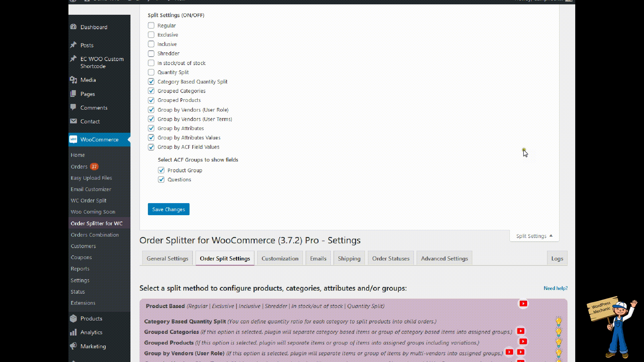This screenshot has height=362, width=644.
Task: Click the Dashboard menu icon
Action: pos(73,26)
